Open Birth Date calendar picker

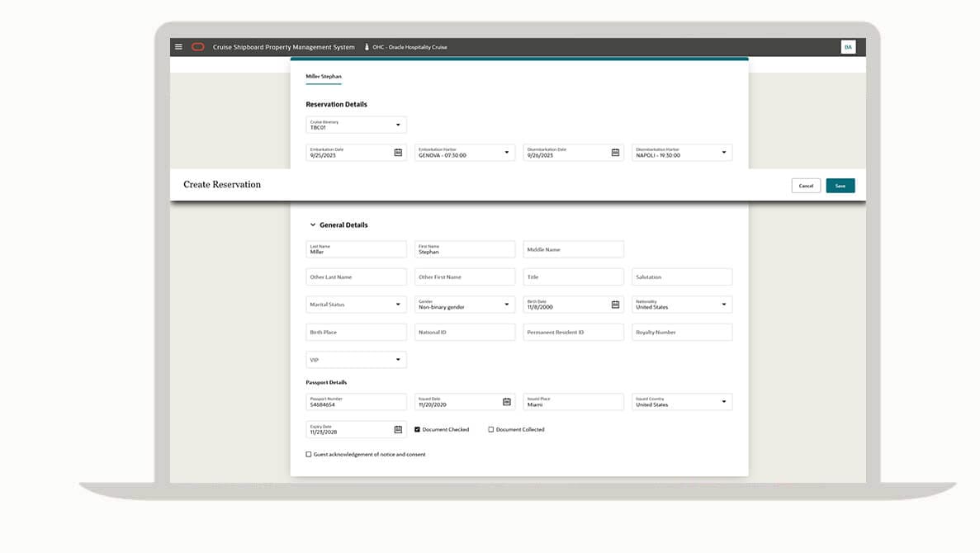[615, 305]
